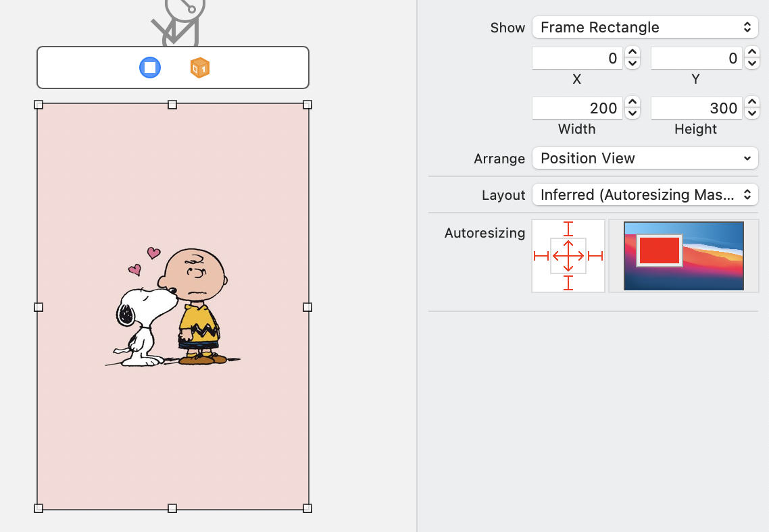Click the orange First Responder cube icon
This screenshot has width=769, height=532.
click(200, 68)
